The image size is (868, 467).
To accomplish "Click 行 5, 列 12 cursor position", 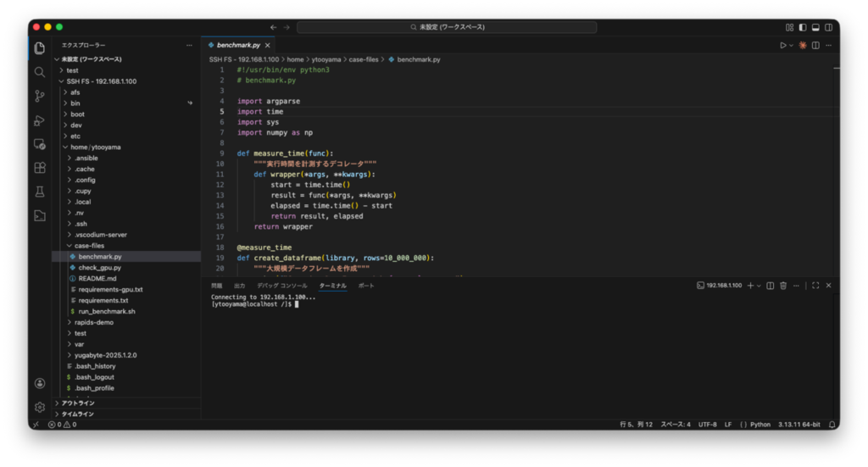I will 636,425.
